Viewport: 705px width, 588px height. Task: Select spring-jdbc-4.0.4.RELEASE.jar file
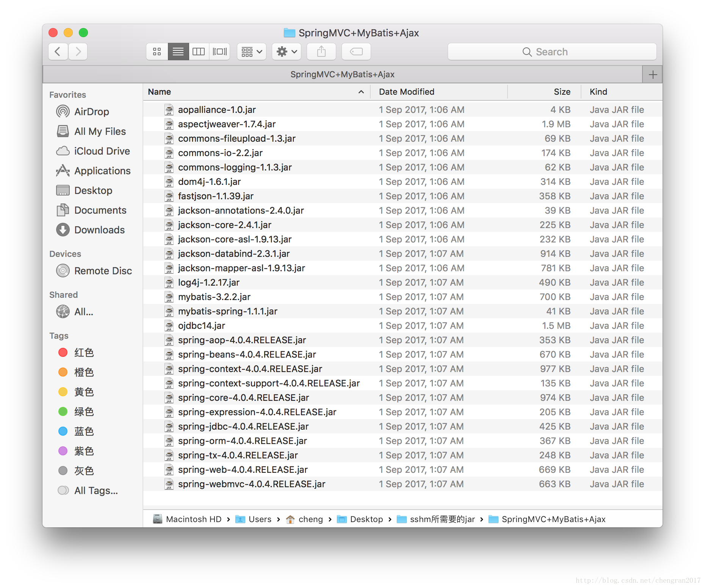point(403,426)
